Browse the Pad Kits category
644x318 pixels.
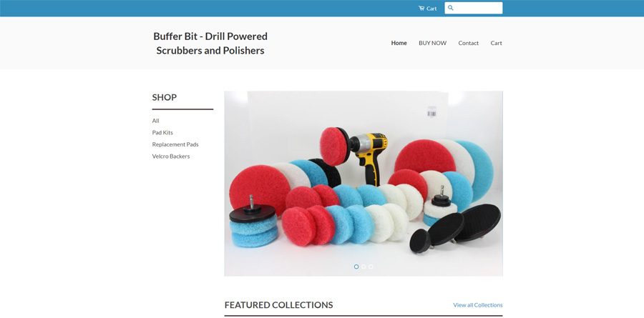[x=162, y=132]
